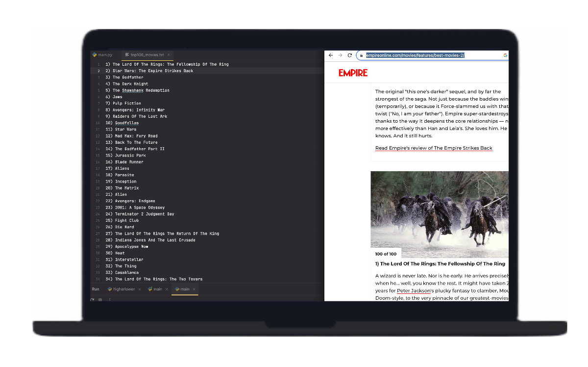
Task: Close the higherlower run tab
Action: click(140, 289)
